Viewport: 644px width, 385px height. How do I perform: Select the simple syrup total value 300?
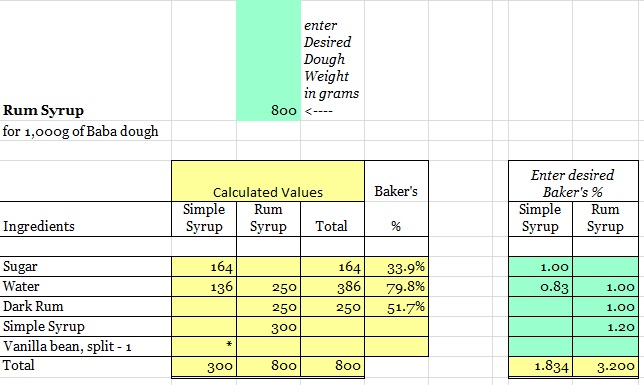tap(204, 366)
